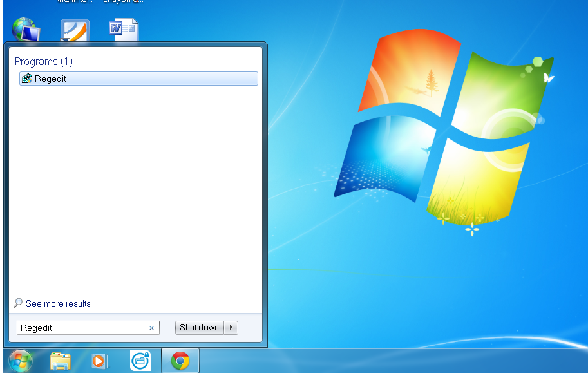Select the Word document desktop icon
Viewport: 588px width, 378px height.
[x=124, y=30]
